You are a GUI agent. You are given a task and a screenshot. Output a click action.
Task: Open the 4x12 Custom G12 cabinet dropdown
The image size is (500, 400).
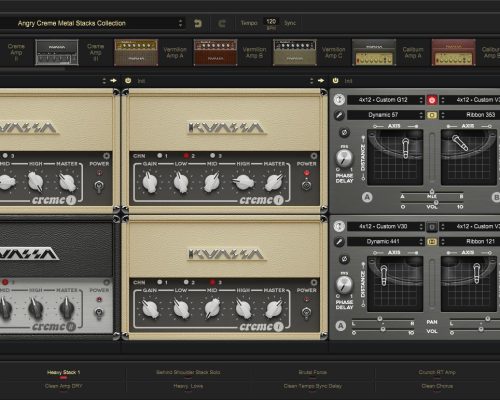coord(386,100)
